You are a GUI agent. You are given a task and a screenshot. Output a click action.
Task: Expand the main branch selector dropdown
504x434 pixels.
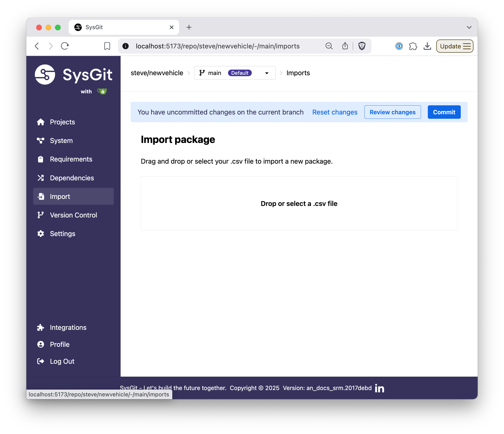point(267,73)
